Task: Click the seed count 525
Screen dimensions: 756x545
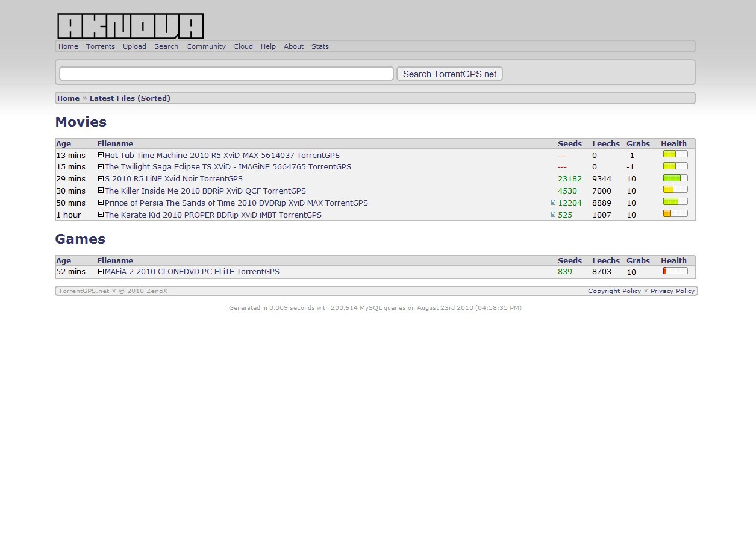Action: [x=565, y=215]
